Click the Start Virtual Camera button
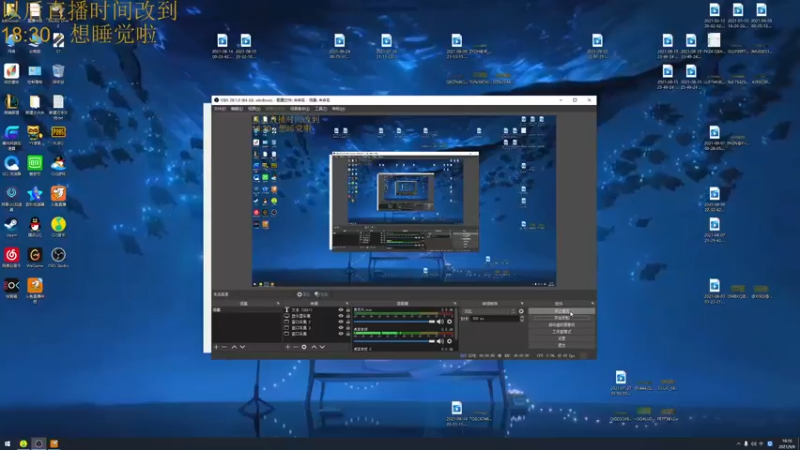This screenshot has height=450, width=800. click(561, 325)
